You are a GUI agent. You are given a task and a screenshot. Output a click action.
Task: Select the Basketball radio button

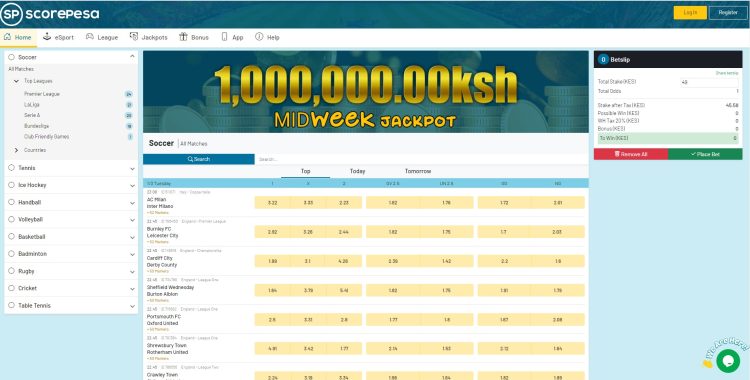[11, 236]
